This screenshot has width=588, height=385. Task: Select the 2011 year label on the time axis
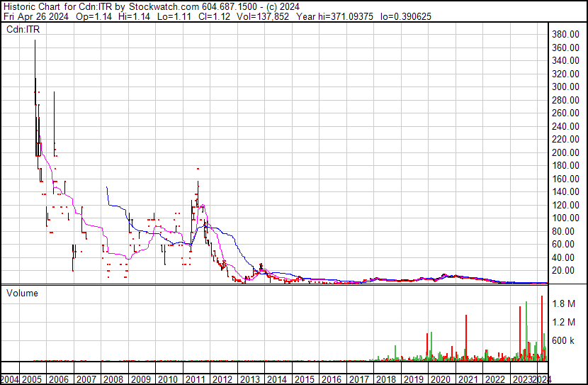(x=196, y=378)
